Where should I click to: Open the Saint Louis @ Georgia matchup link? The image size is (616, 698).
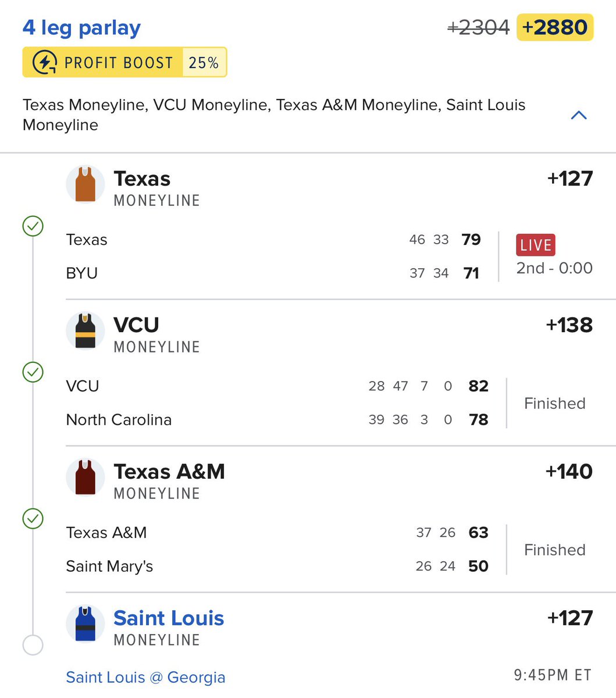(145, 677)
